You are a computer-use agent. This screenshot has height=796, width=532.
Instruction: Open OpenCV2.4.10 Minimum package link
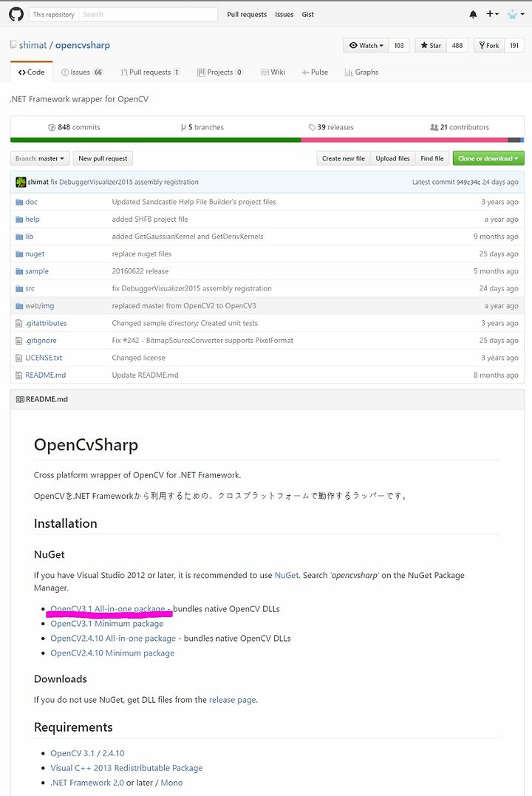click(x=112, y=653)
